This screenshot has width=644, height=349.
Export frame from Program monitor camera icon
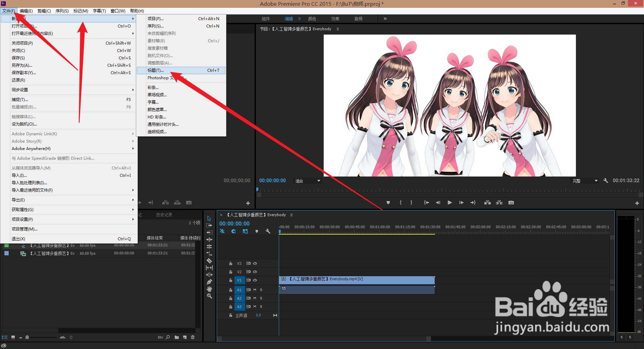(511, 203)
